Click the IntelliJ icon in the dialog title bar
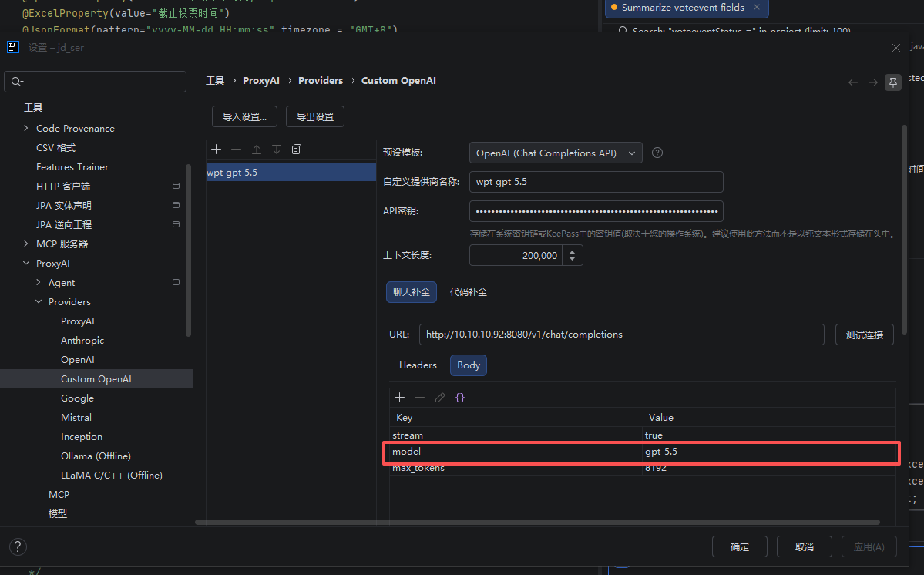This screenshot has width=924, height=575. [13, 47]
